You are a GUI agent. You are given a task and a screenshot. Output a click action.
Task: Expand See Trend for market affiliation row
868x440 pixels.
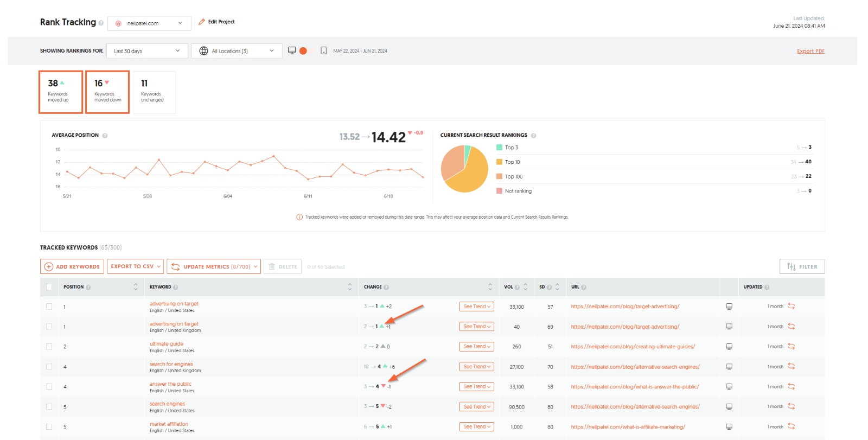477,427
